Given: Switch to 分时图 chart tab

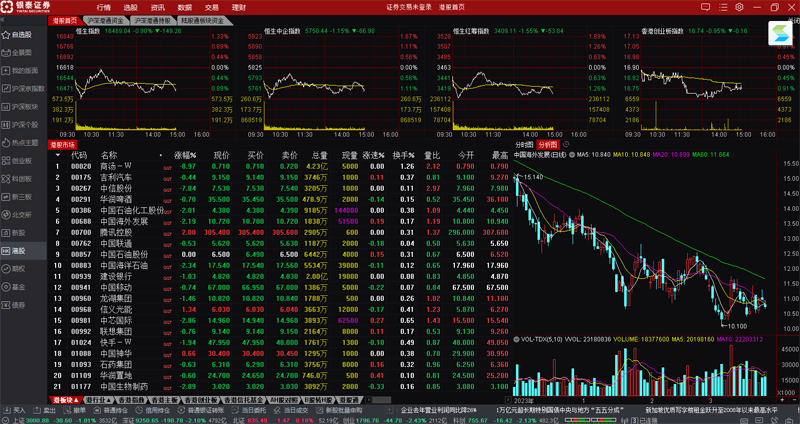Looking at the screenshot, I should click(524, 145).
